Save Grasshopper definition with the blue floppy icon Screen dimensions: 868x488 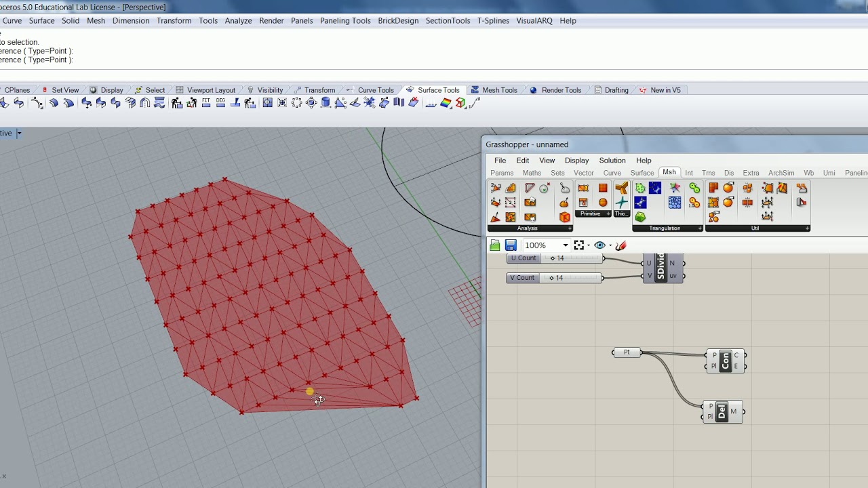click(511, 245)
